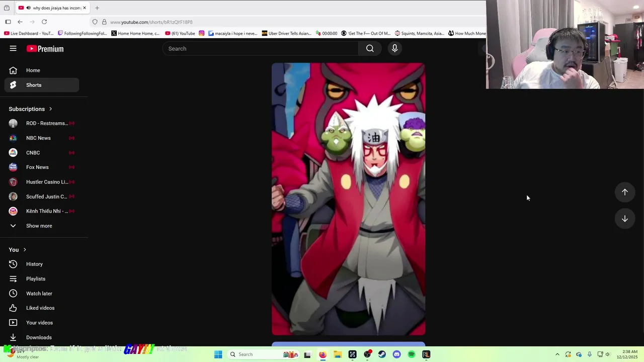644x362 pixels.
Task: Open the Kênh Thiếu Nhi subscription channel
Action: tap(42, 211)
